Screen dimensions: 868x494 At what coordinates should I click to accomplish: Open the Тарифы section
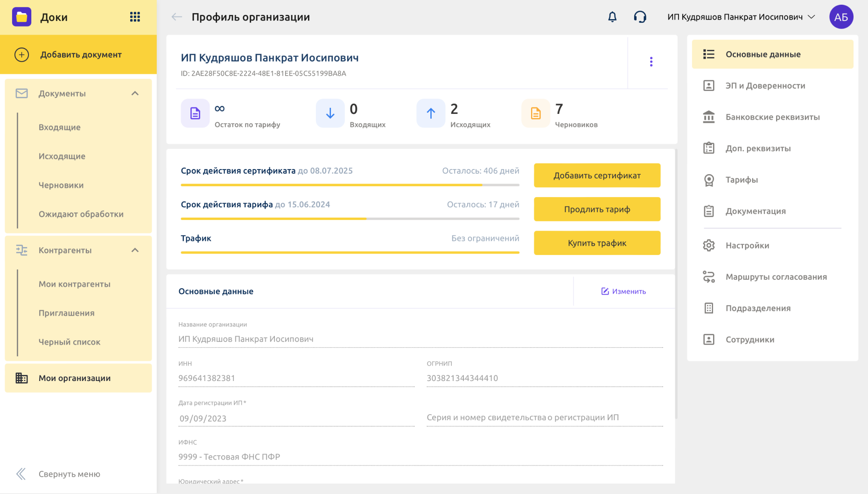[742, 180]
